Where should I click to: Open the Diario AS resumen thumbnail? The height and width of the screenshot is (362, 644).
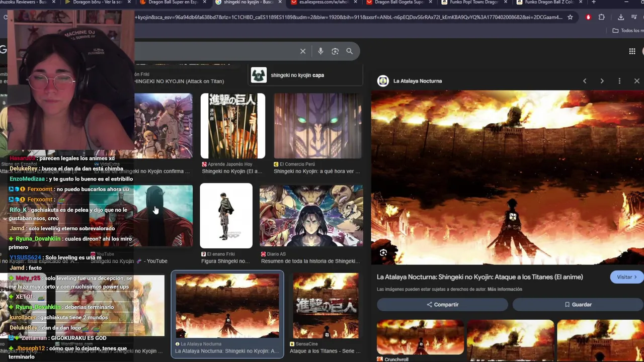[311, 216]
